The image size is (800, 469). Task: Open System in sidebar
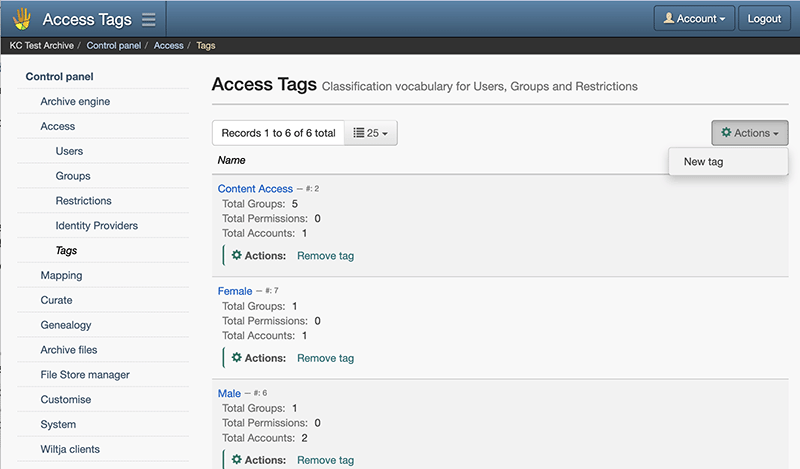pos(58,425)
